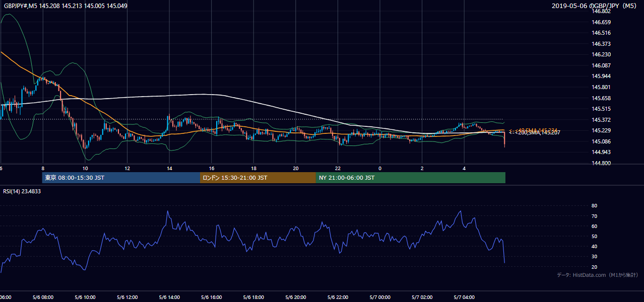Click the 5/7 00:00 time label

click(380, 297)
